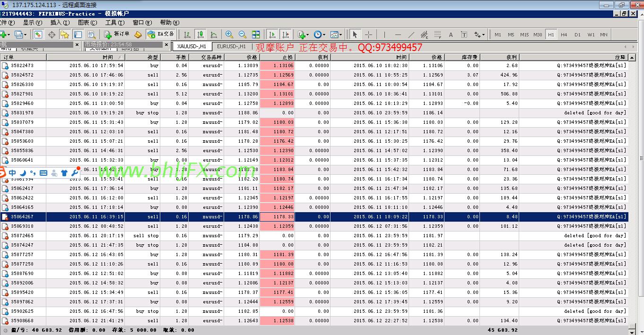Viewport: 644px width, 335px height.
Task: Open the 图表 menu
Action: coord(87,22)
